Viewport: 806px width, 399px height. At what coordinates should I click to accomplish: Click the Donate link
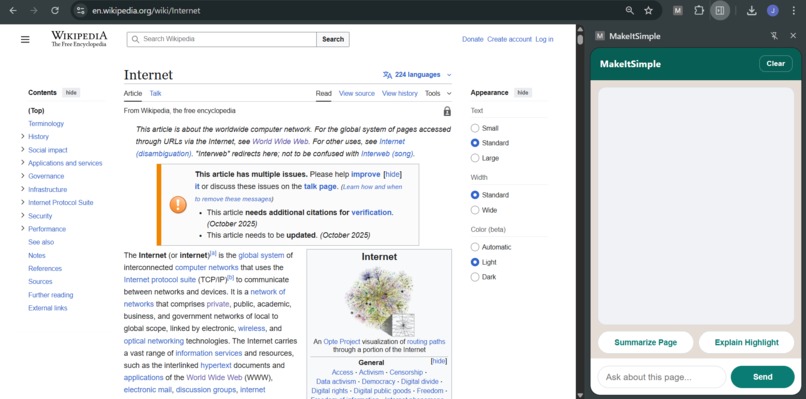(x=472, y=39)
